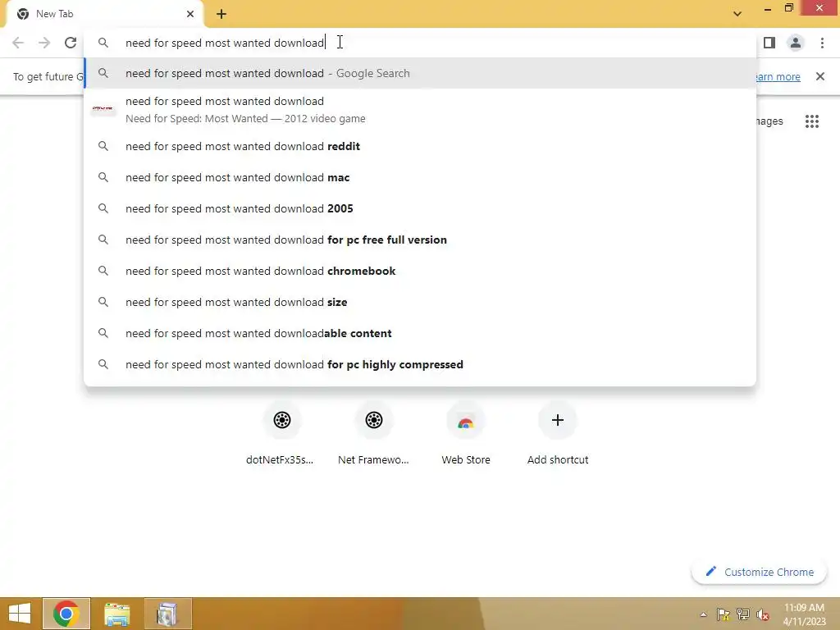Click the Images link at top right

(x=769, y=121)
